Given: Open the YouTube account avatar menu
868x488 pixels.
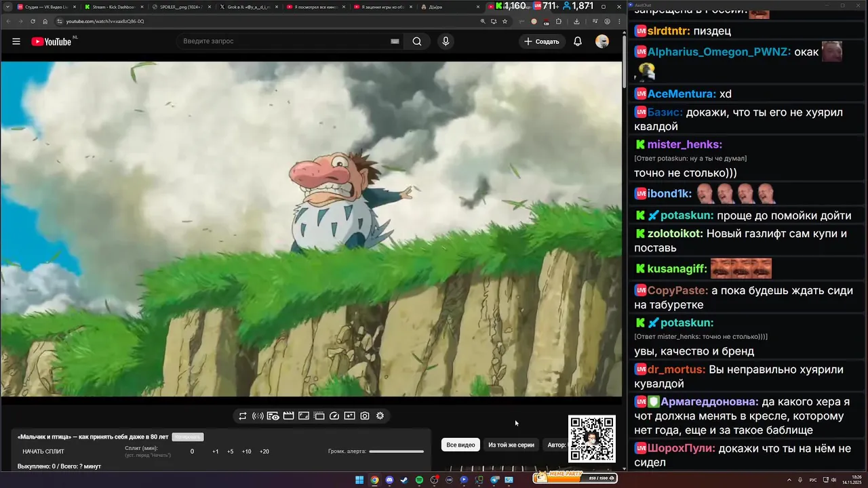Looking at the screenshot, I should pos(602,41).
